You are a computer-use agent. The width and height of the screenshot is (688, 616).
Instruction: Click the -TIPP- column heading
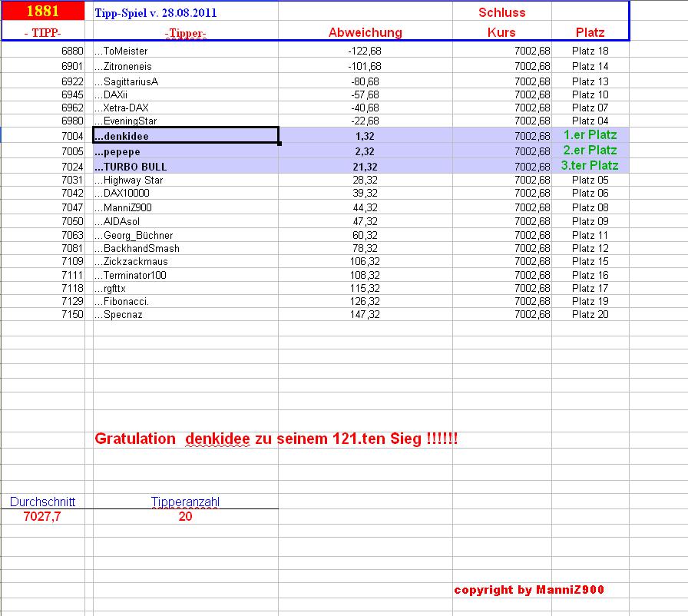click(41, 32)
